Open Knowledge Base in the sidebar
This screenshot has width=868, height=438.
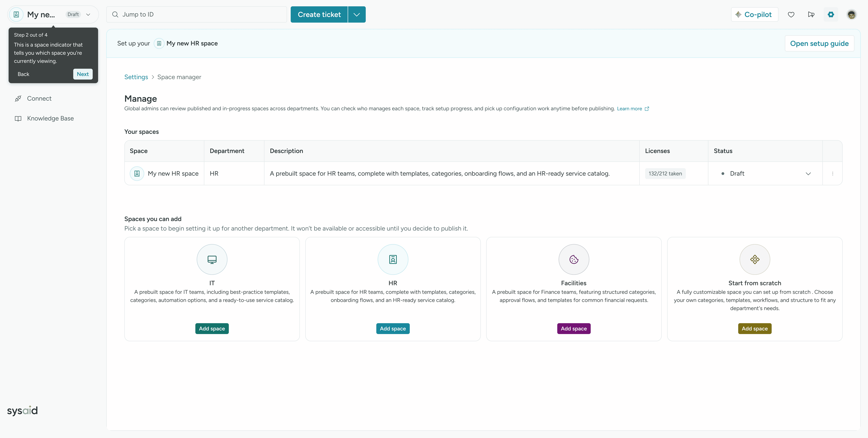(x=50, y=118)
